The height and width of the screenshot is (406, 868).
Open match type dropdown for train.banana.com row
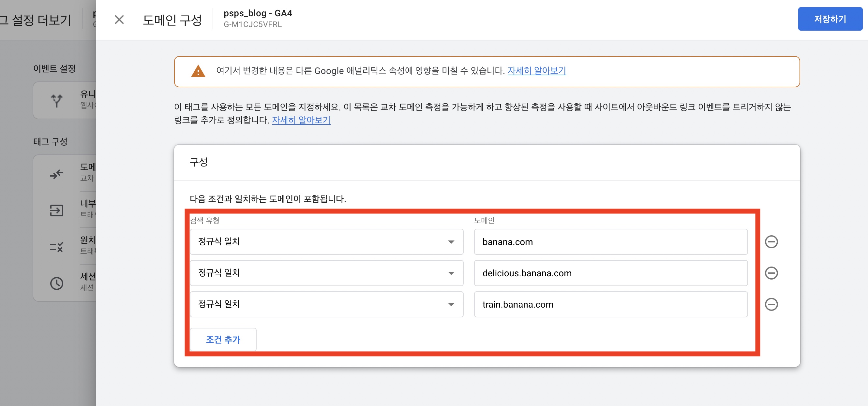326,304
